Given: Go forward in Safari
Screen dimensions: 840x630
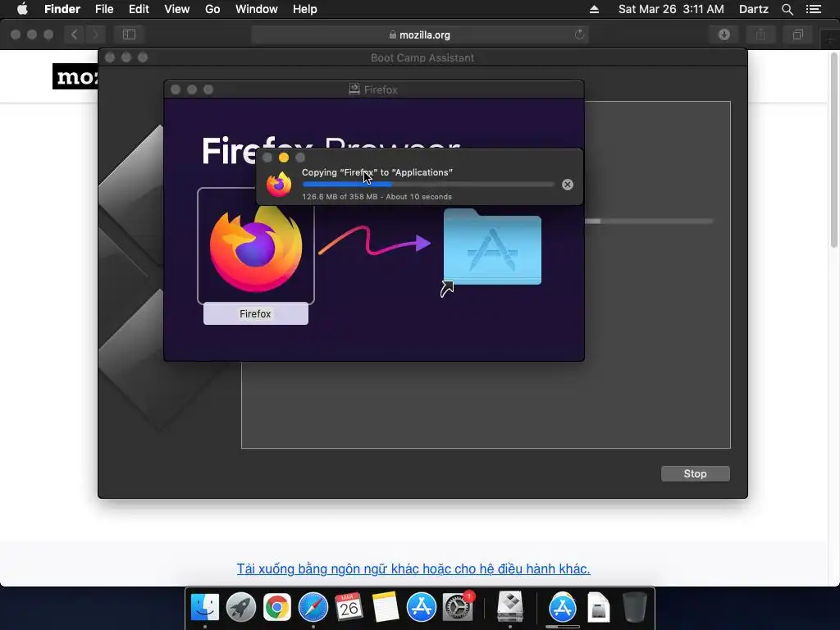Looking at the screenshot, I should (x=95, y=34).
